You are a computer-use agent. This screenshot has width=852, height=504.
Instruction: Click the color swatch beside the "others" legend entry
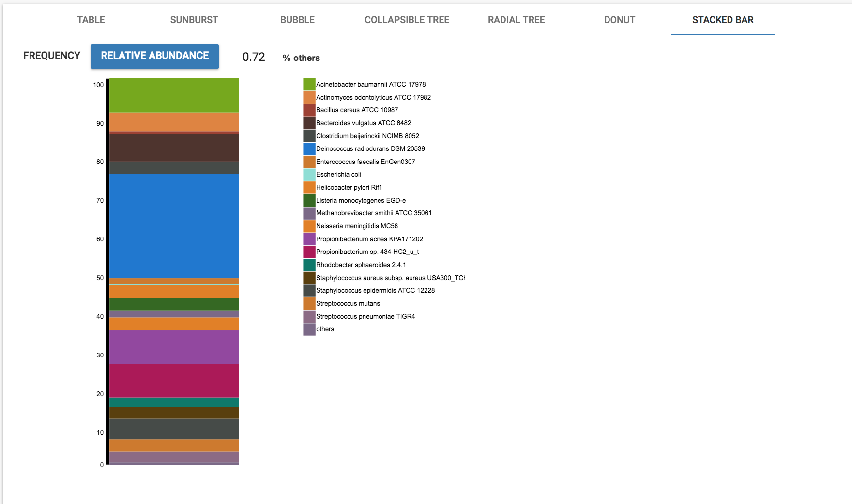[x=309, y=329]
